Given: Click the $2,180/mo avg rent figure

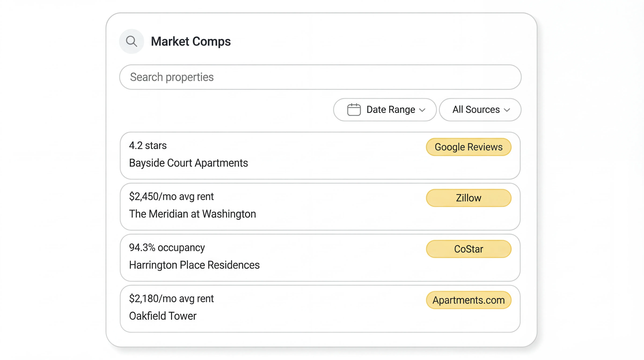Looking at the screenshot, I should tap(171, 299).
